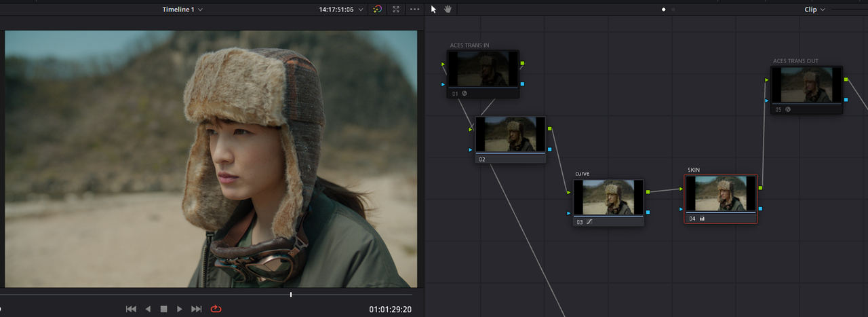Click green RGB output of node 02
The image size is (868, 317).
pyautogui.click(x=549, y=128)
